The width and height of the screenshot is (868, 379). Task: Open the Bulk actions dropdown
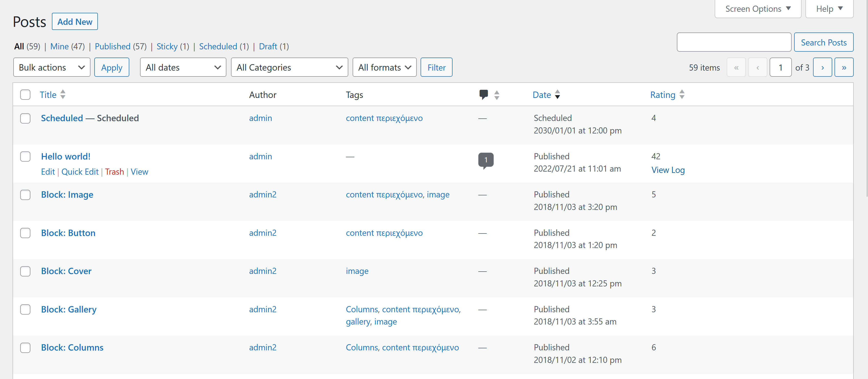52,68
